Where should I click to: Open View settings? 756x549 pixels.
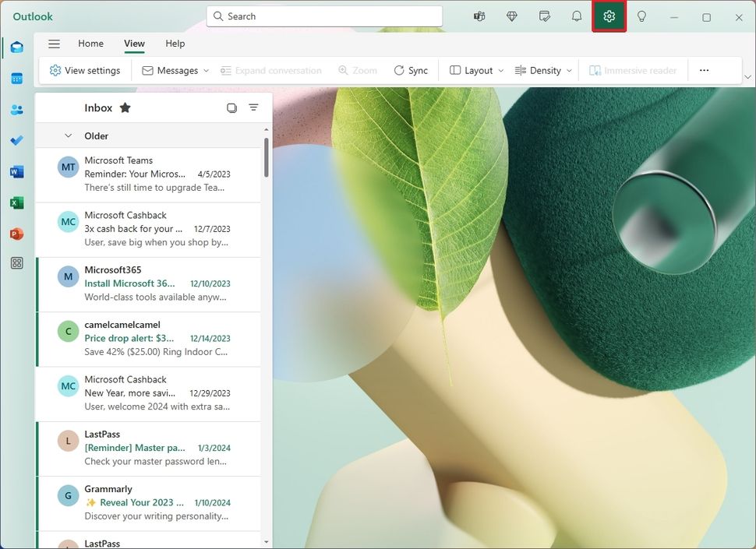coord(84,70)
